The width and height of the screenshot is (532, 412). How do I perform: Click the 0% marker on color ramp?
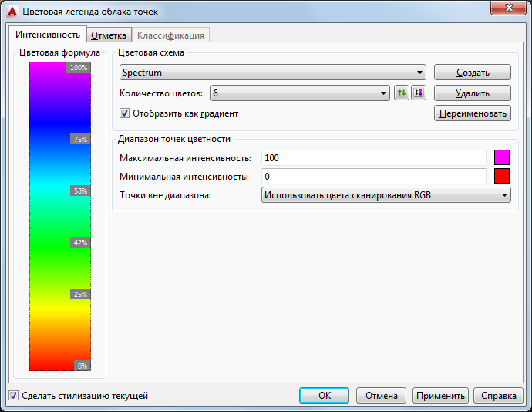pyautogui.click(x=82, y=366)
